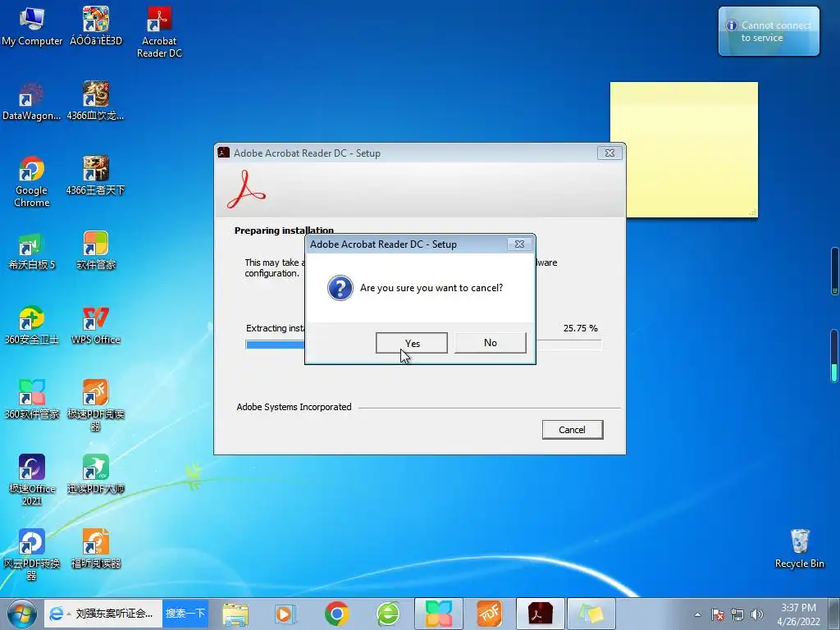Click Adobe Systems Incorporated text
840x630 pixels.
(294, 407)
